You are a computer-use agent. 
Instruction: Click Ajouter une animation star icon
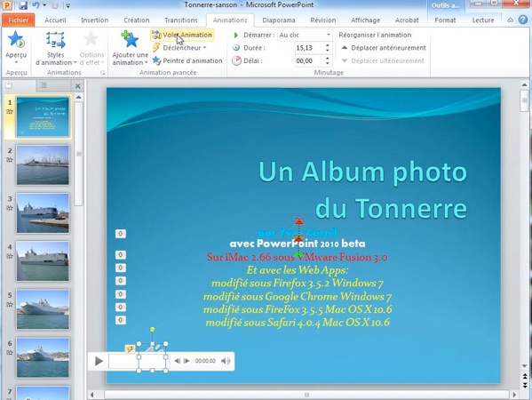click(x=131, y=39)
